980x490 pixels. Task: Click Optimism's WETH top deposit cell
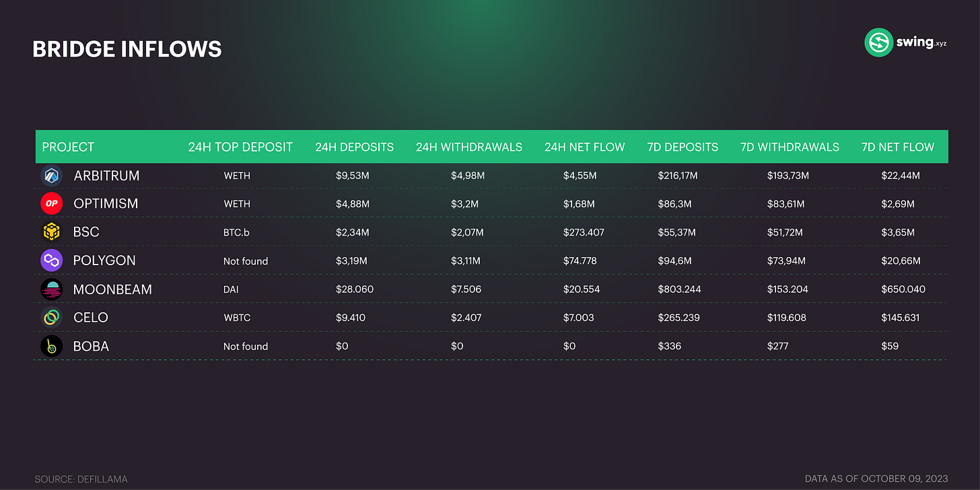coord(236,204)
